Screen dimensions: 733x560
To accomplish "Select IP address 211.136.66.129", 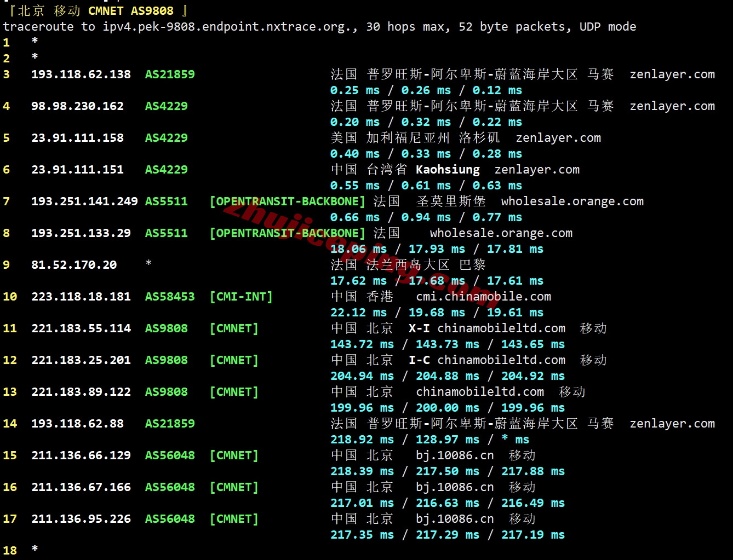I will pyautogui.click(x=81, y=455).
